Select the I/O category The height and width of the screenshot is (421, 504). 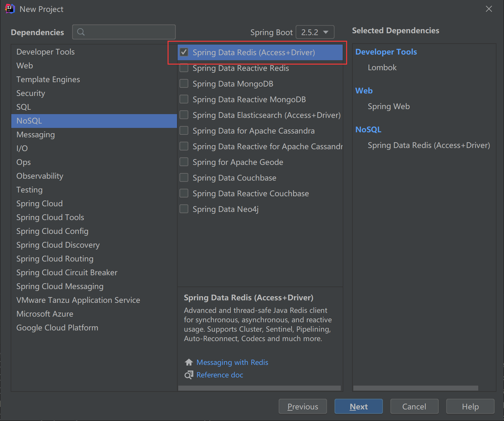pos(94,148)
